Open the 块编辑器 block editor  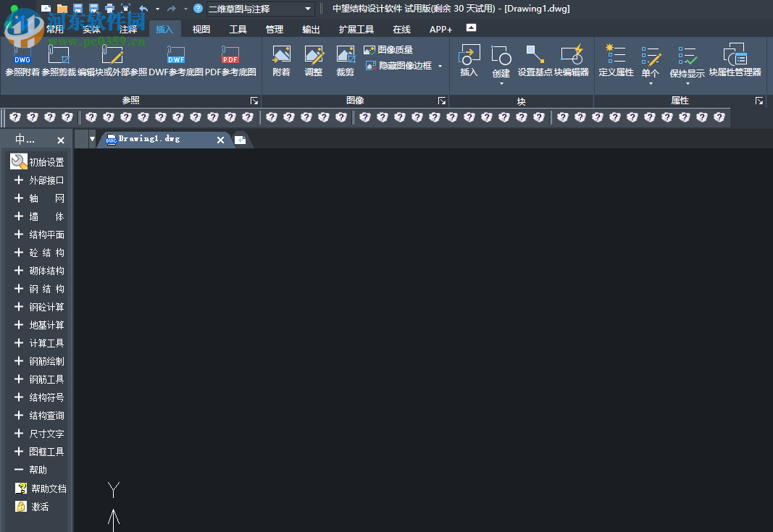pyautogui.click(x=572, y=61)
